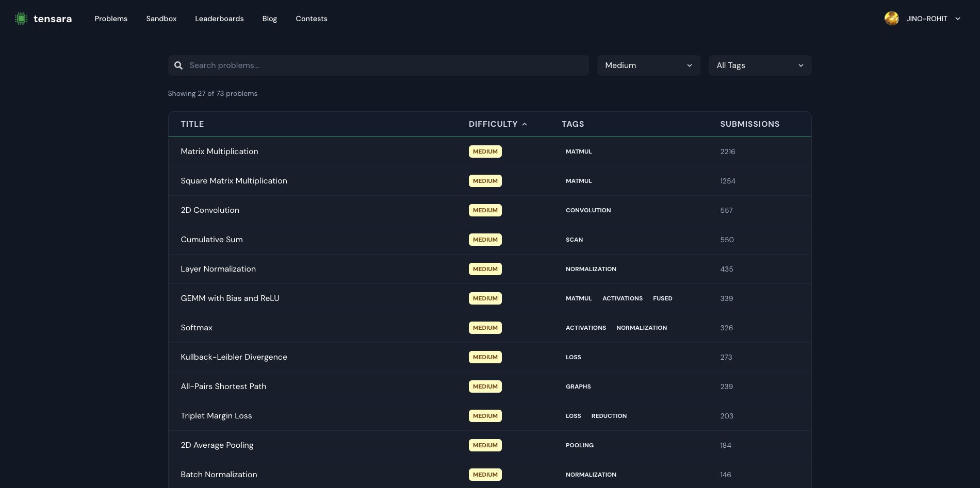Click the JINO-ROHIT profile avatar
The width and height of the screenshot is (980, 488).
click(x=891, y=19)
